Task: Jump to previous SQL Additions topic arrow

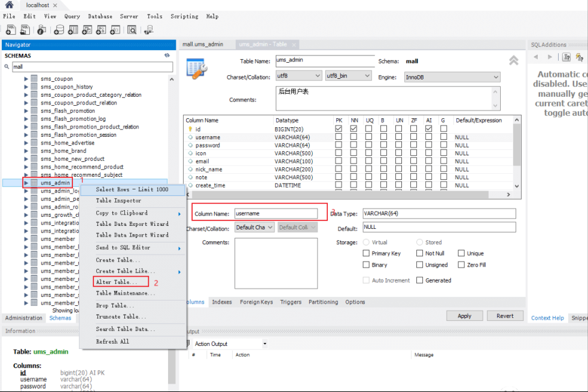Action: (x=536, y=57)
